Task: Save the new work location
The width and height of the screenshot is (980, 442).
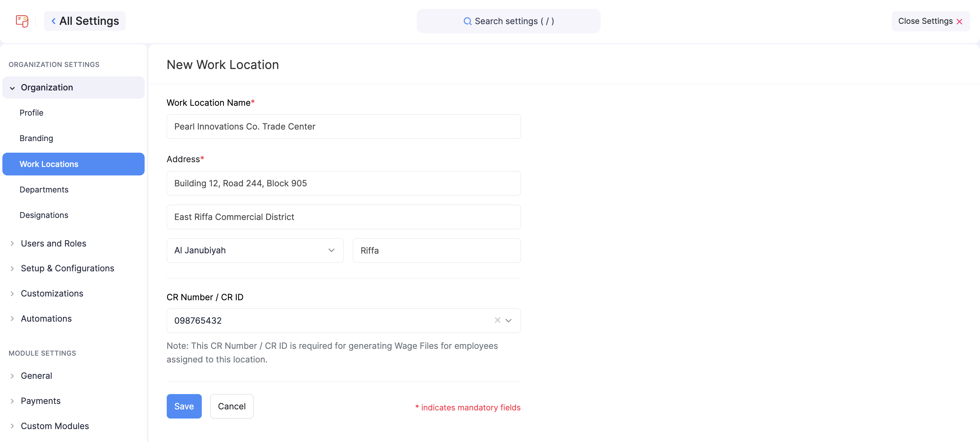Action: tap(184, 406)
